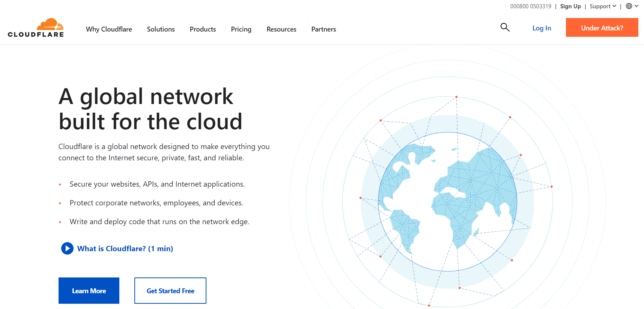This screenshot has width=644, height=309.
Task: Click paragraph starting Cloudflare is a global network
Action: click(x=164, y=152)
